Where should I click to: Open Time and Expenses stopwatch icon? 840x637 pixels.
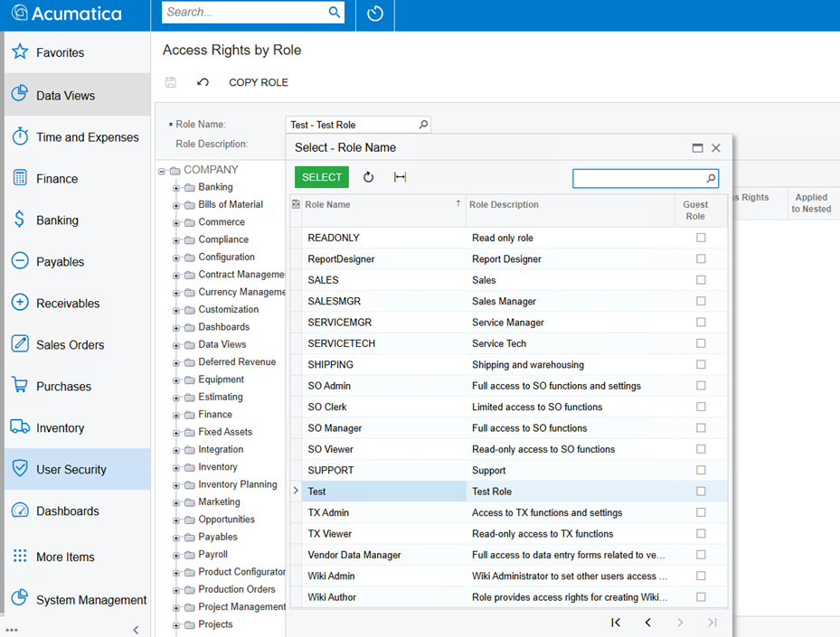[x=20, y=136]
